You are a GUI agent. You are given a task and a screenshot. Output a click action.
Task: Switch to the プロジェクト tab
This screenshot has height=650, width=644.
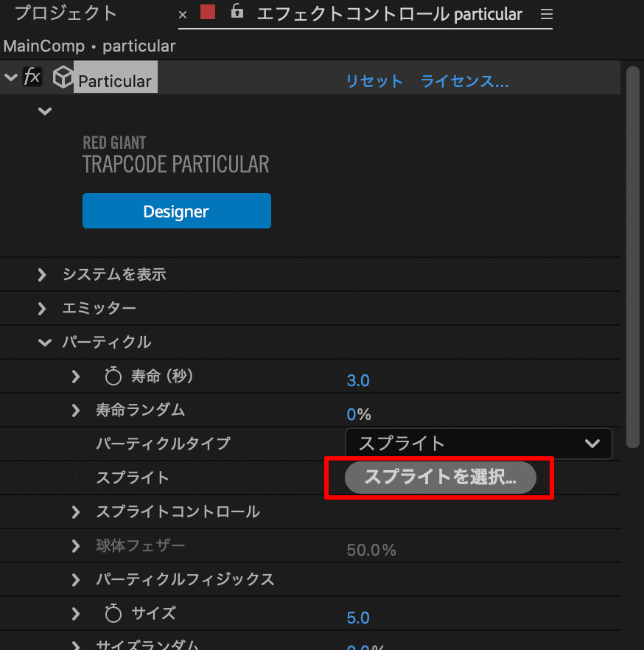(66, 13)
